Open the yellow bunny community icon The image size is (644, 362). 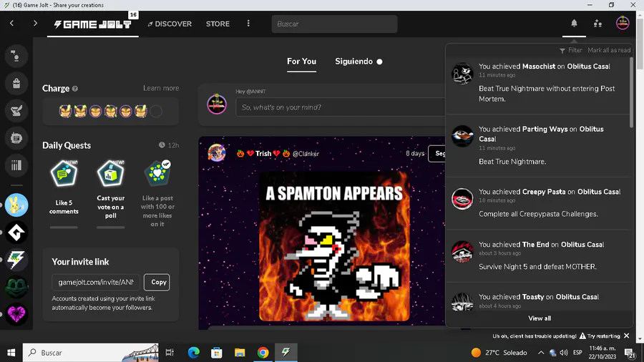pyautogui.click(x=16, y=205)
